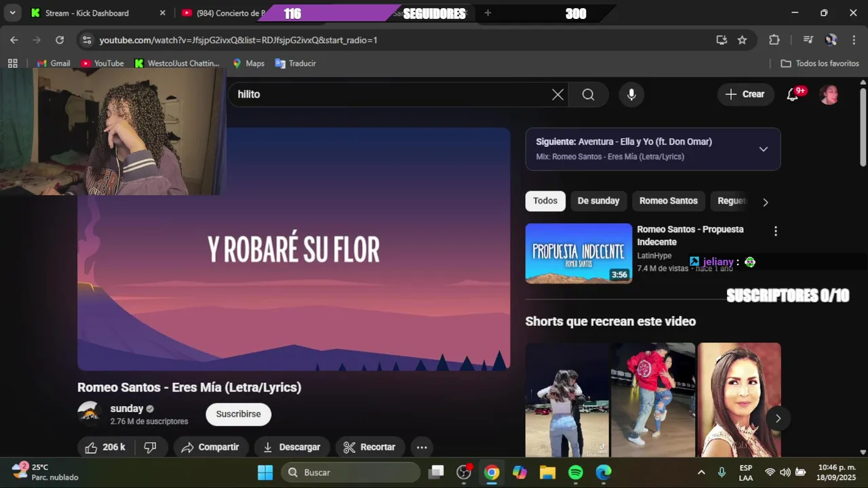Open the Copilot icon in the taskbar
This screenshot has height=488, width=868.
pyautogui.click(x=519, y=472)
